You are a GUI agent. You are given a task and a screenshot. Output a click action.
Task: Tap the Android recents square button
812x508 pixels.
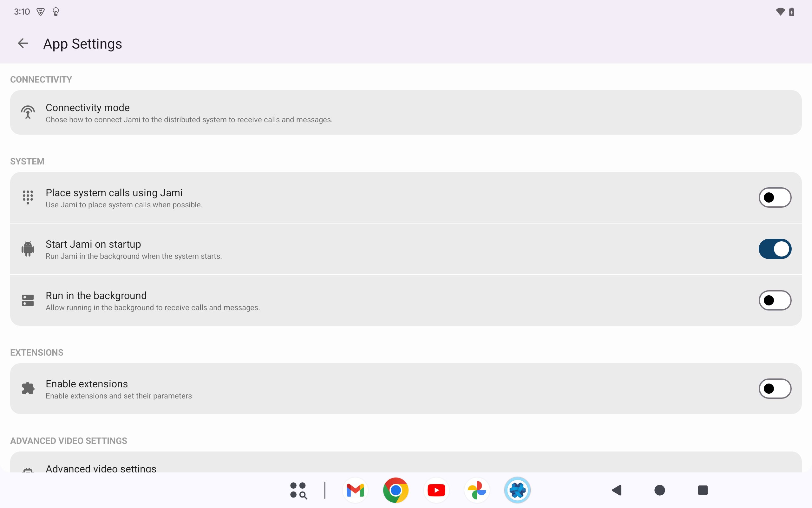click(x=703, y=491)
